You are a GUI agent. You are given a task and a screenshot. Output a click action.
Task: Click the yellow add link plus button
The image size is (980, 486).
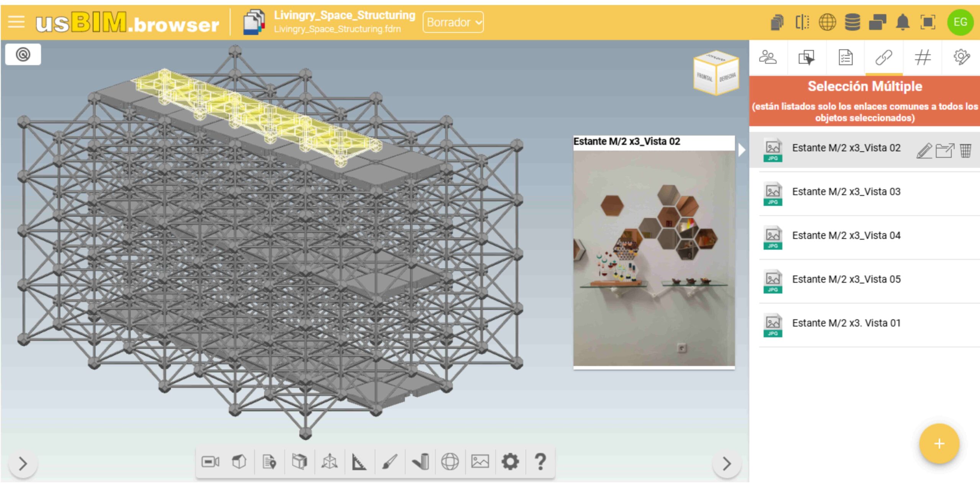click(939, 443)
